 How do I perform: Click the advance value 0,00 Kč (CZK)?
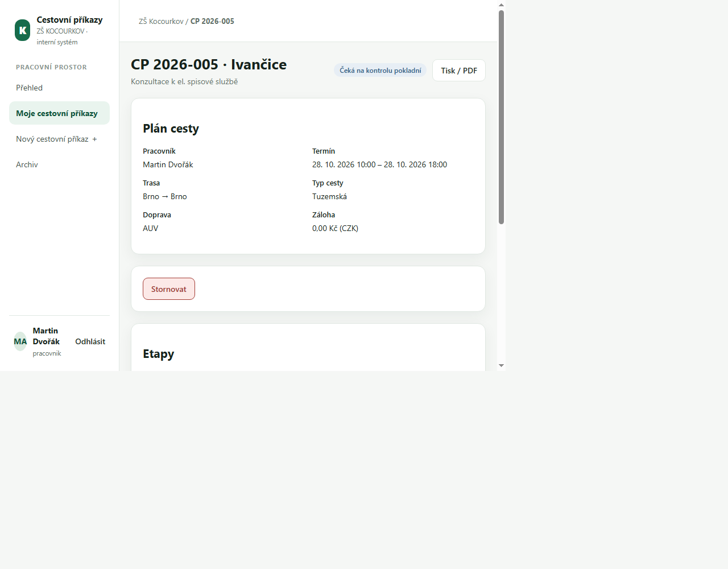(335, 228)
